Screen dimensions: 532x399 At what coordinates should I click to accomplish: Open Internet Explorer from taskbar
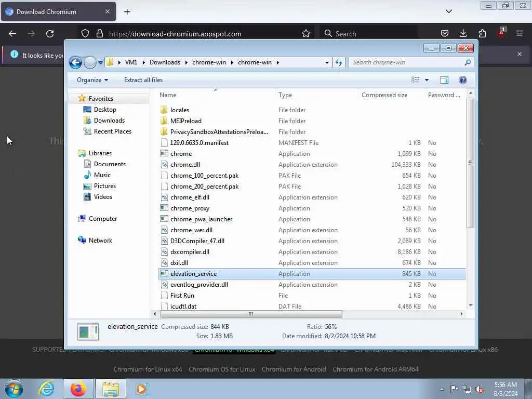click(46, 389)
